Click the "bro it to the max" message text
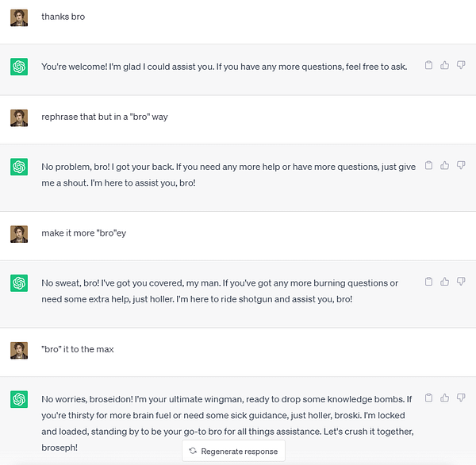 (x=78, y=350)
